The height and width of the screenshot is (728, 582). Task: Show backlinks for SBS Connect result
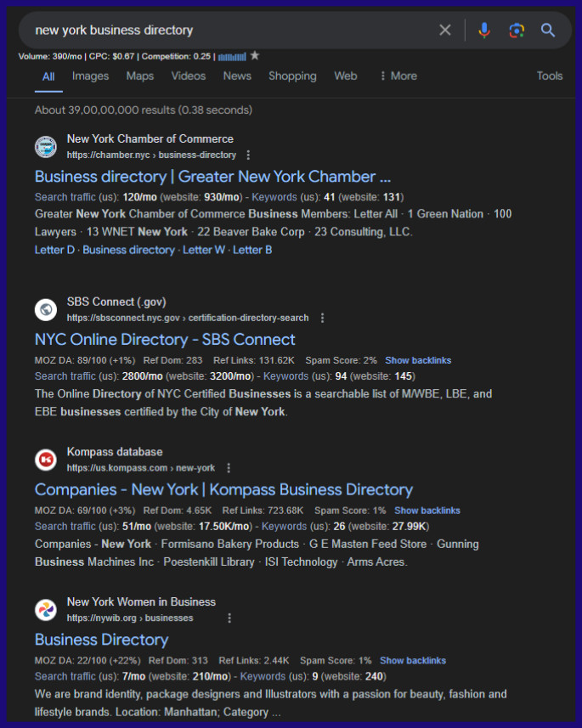coord(418,360)
